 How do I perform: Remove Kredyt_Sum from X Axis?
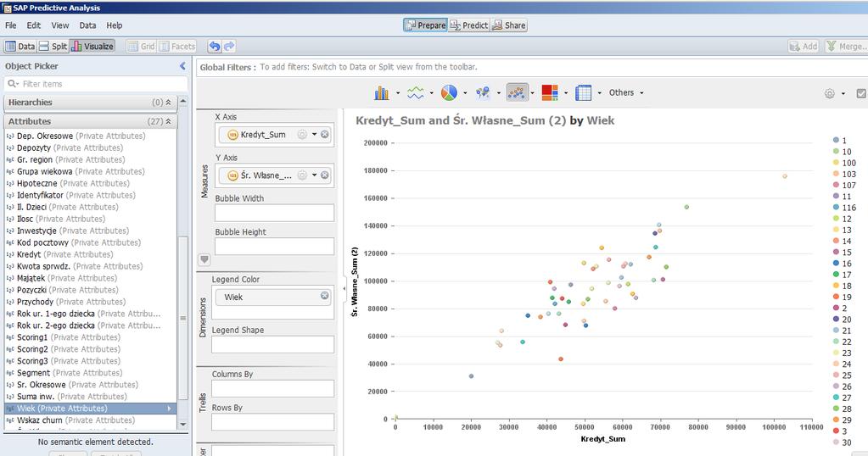(x=324, y=134)
